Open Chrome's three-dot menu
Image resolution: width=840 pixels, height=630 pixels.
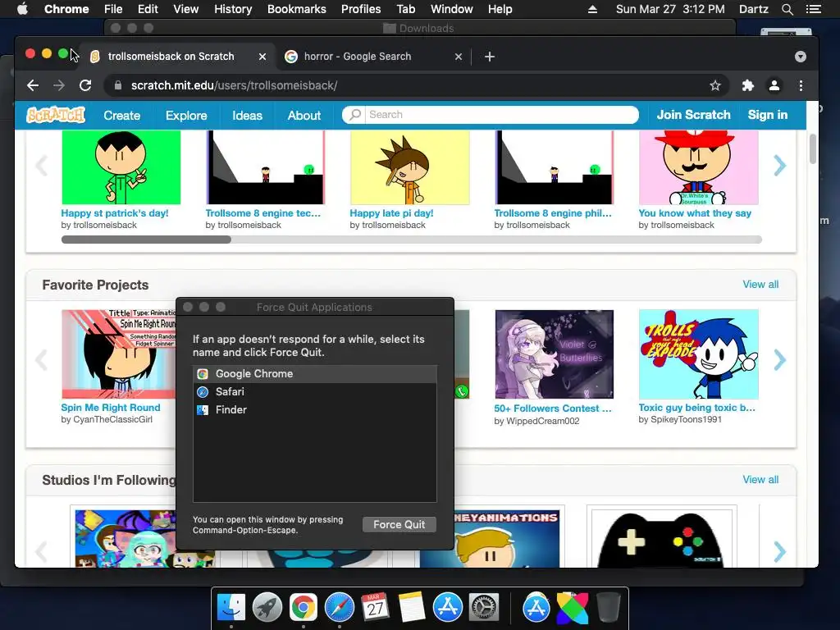click(801, 85)
